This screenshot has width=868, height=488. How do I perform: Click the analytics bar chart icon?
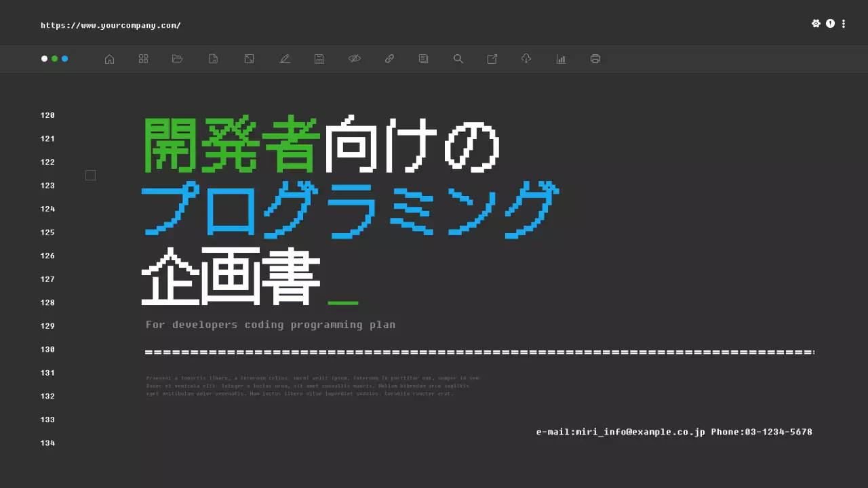[x=561, y=59]
